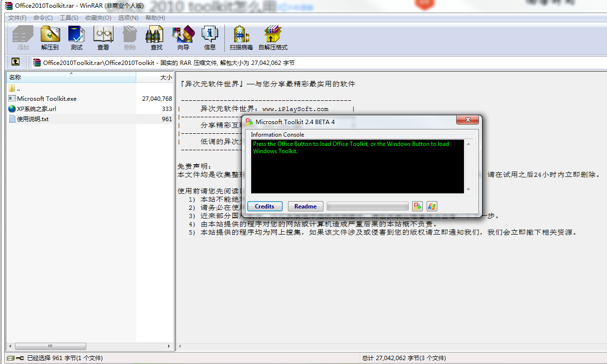Image resolution: width=607 pixels, height=364 pixels.
Task: Sort files by 大小 column header
Action: [155, 78]
